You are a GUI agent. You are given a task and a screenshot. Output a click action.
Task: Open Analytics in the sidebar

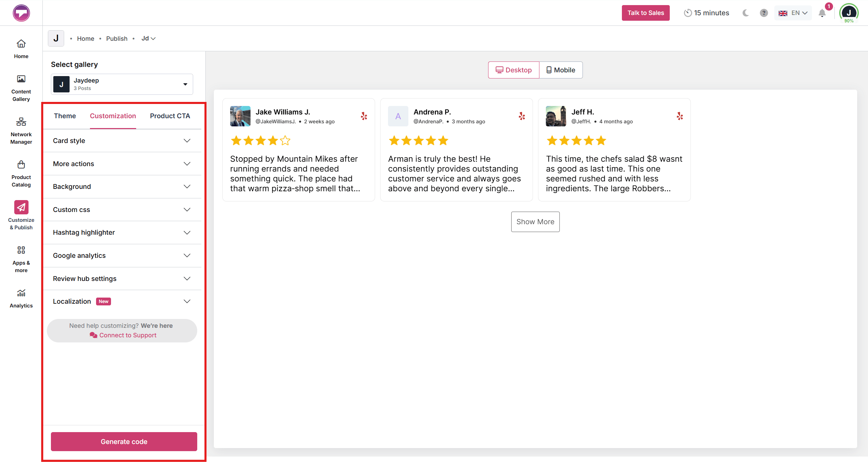21,299
